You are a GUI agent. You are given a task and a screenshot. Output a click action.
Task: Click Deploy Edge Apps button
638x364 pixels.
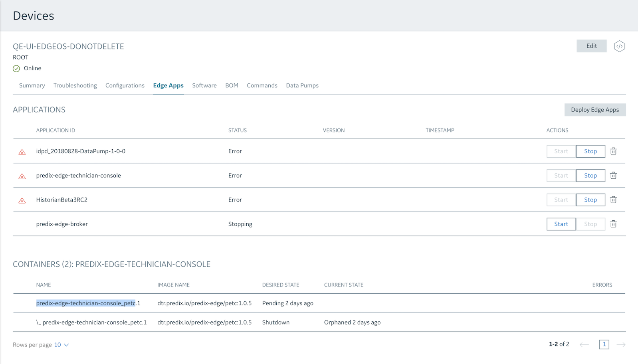point(595,110)
